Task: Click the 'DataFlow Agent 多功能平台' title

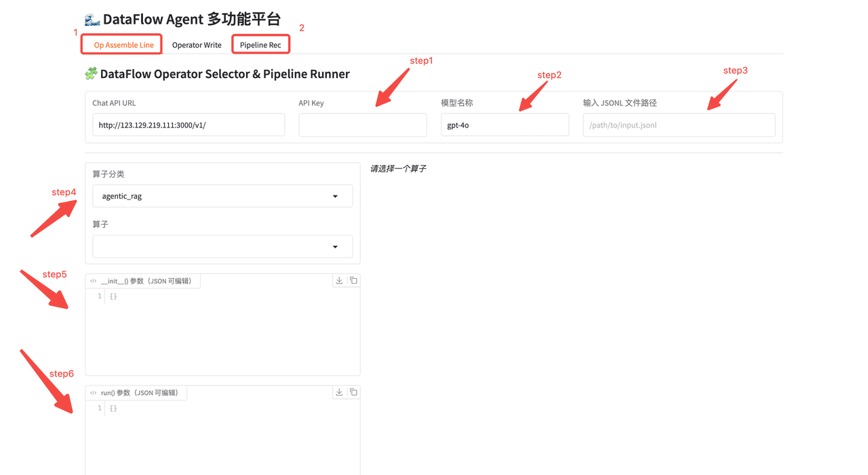Action: click(192, 19)
